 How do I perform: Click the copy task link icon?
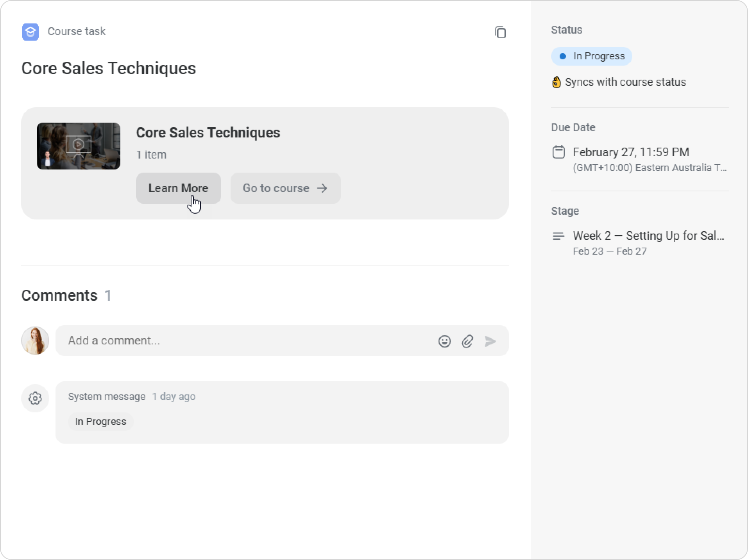click(500, 32)
